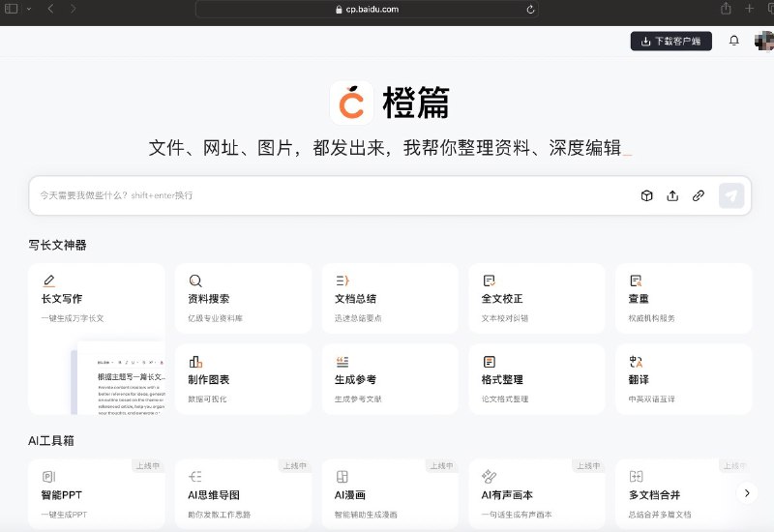Click the proofreading icon on 全文校正
This screenshot has height=532, width=774.
point(490,281)
